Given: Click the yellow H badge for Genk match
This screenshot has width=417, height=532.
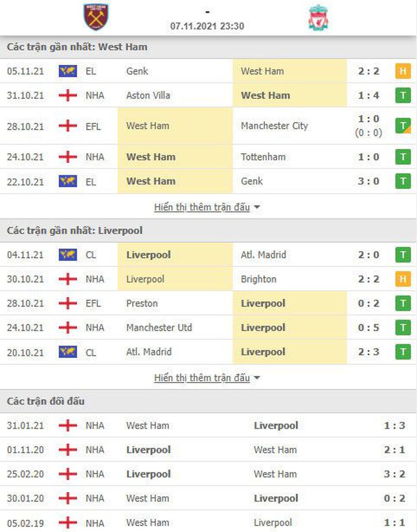Looking at the screenshot, I should point(403,71).
